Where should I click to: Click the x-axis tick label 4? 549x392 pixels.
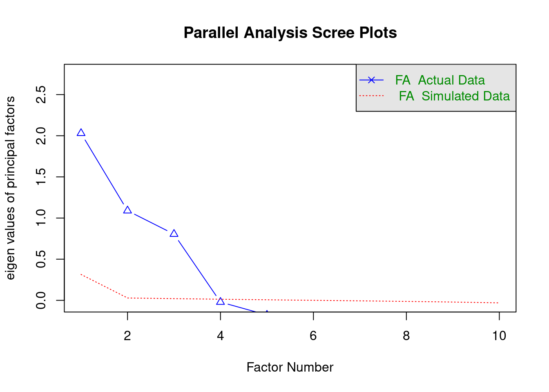221,336
